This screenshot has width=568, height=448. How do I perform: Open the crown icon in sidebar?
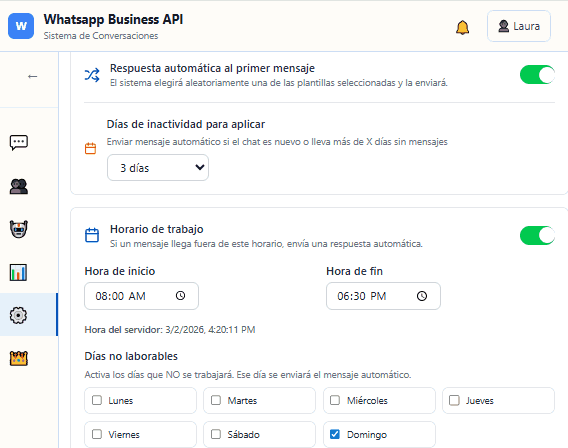point(18,358)
